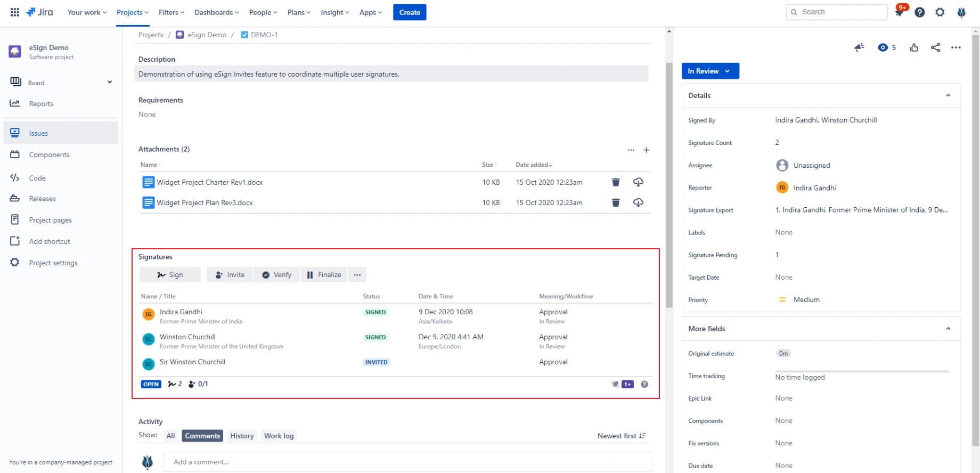Change the In Review status dropdown
Screen dimensions: 980x473
pyautogui.click(x=710, y=71)
